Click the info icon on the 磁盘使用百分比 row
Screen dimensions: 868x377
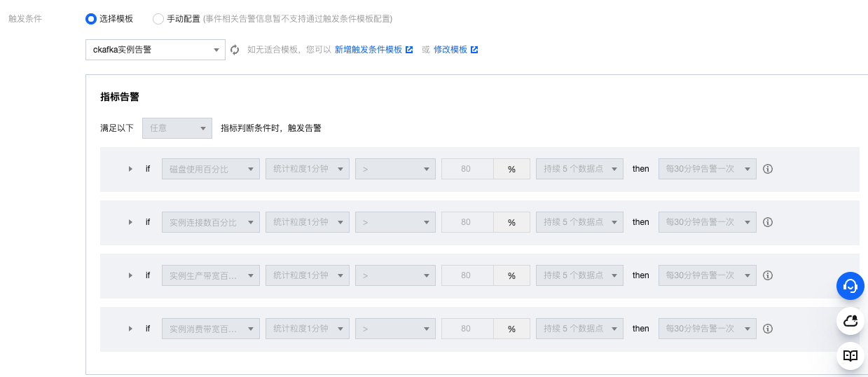click(x=768, y=169)
